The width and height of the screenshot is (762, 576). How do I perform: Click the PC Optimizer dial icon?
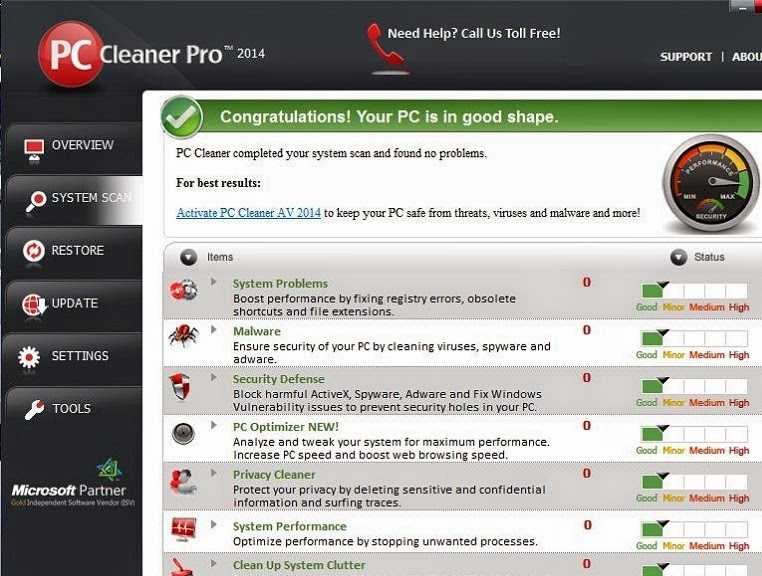click(184, 433)
